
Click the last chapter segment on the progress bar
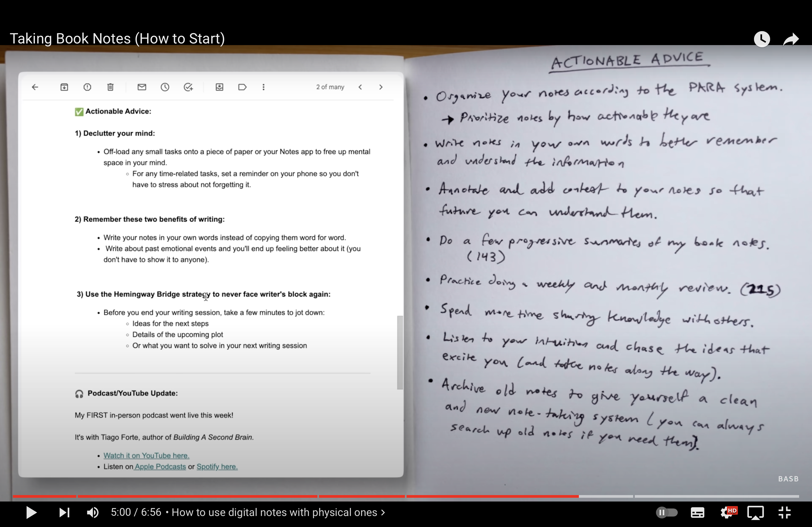point(716,496)
